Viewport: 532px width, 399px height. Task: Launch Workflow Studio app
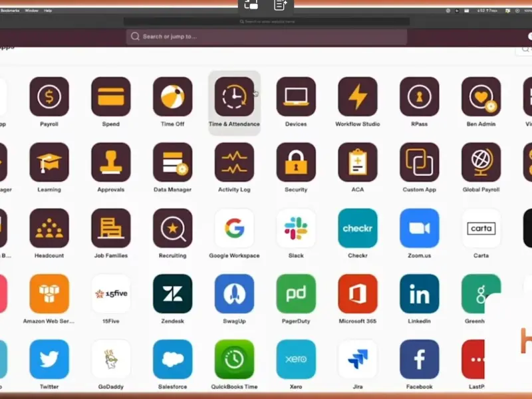coord(358,97)
